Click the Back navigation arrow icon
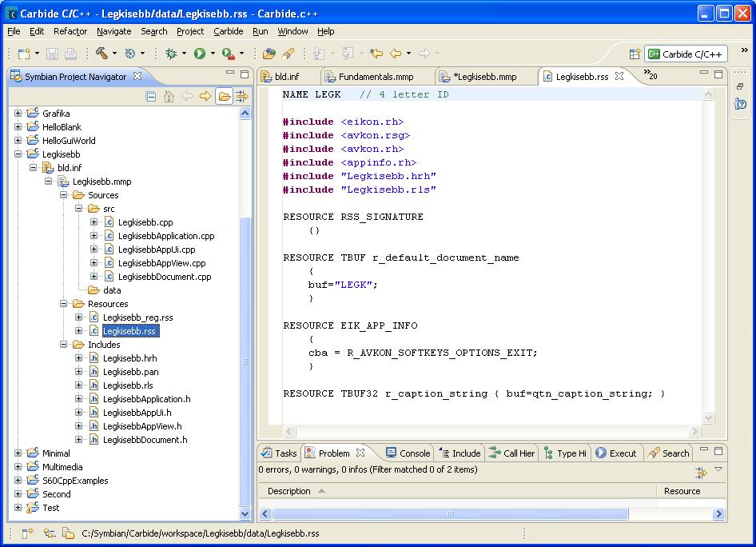Viewport: 756px width, 547px height. pyautogui.click(x=396, y=54)
